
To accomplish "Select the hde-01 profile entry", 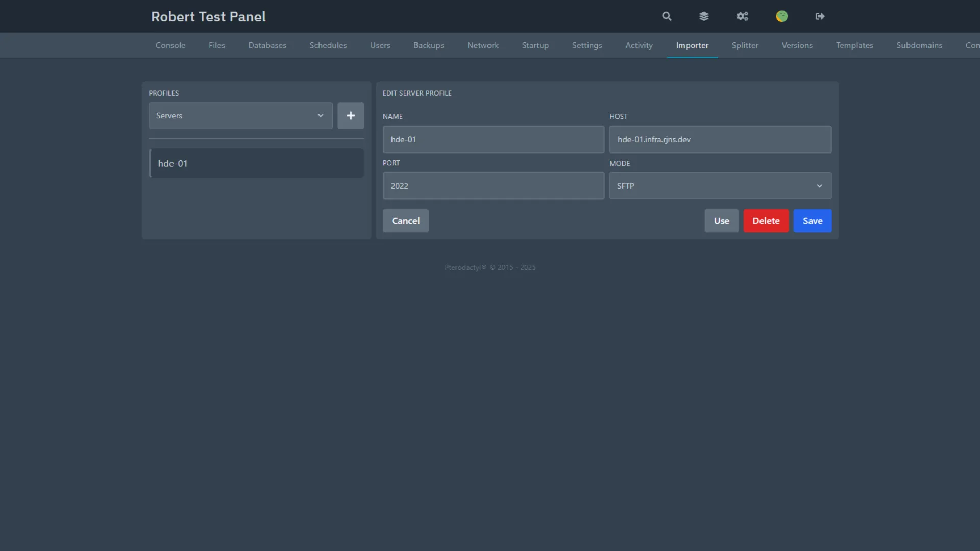I will (x=256, y=163).
